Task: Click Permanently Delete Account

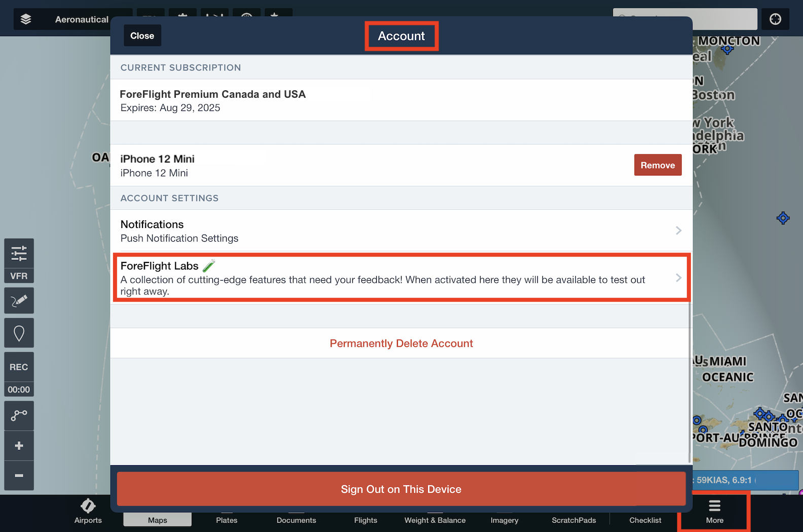Action: 401,344
